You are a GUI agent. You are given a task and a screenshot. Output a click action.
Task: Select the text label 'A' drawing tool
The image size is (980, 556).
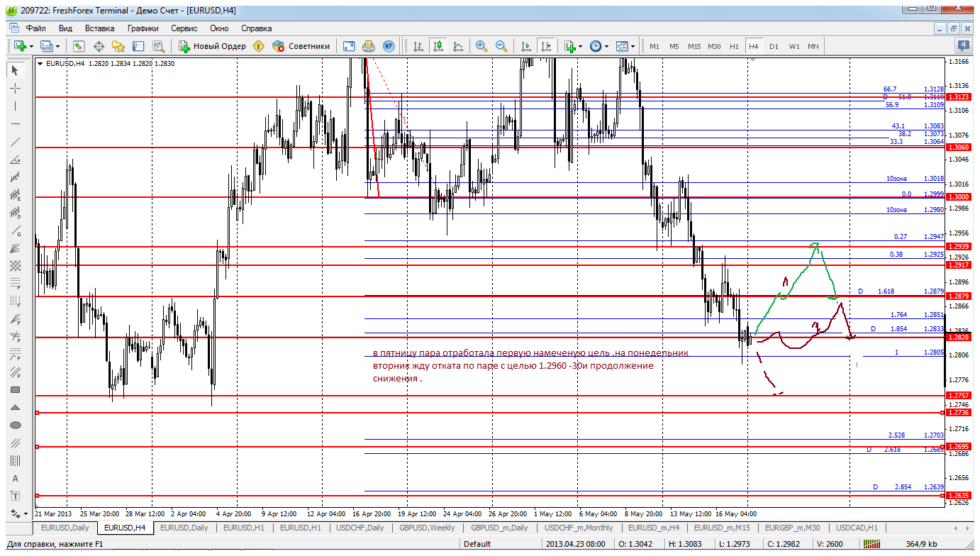[15, 479]
